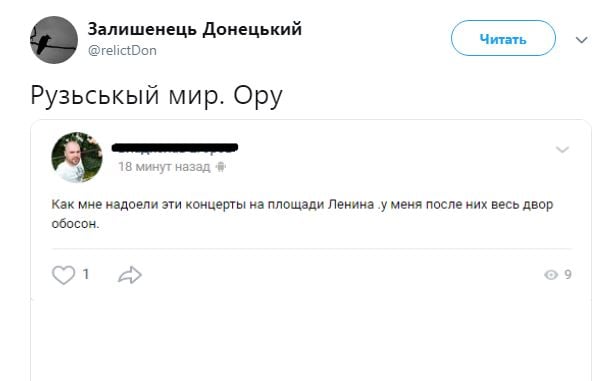Click the Android device icon beside the timestamp
Screen dimensions: 605x381
pyautogui.click(x=221, y=167)
